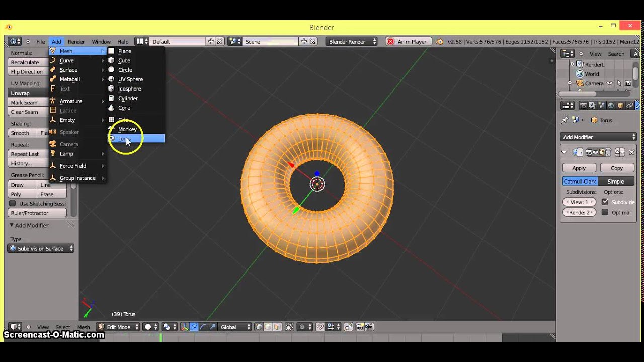
Task: Select Catmull-Clark subdivision type
Action: pos(580,181)
